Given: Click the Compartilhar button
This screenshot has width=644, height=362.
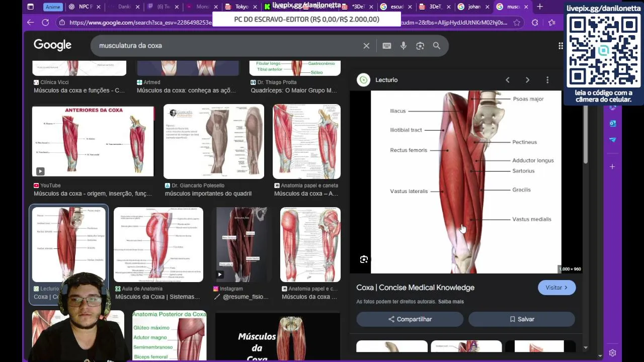Looking at the screenshot, I should pos(410,319).
